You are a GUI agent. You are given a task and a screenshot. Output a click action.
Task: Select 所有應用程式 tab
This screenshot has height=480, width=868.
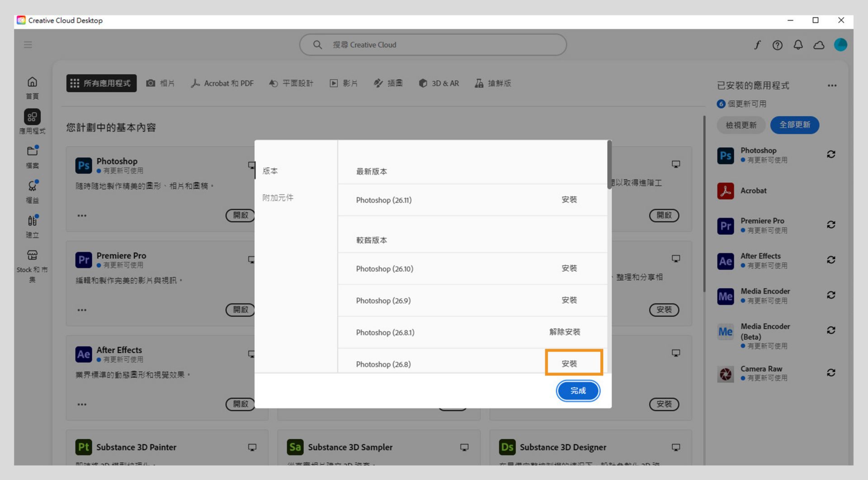(x=101, y=83)
